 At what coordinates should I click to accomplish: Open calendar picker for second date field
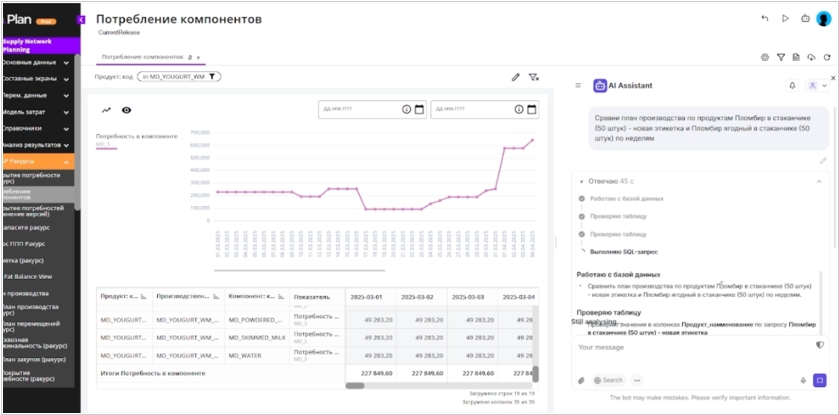point(532,109)
